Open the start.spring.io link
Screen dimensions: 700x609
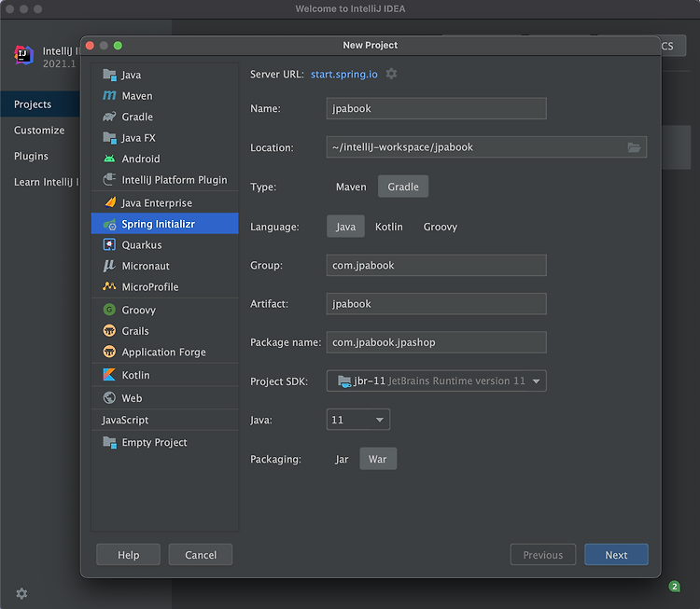click(x=343, y=74)
